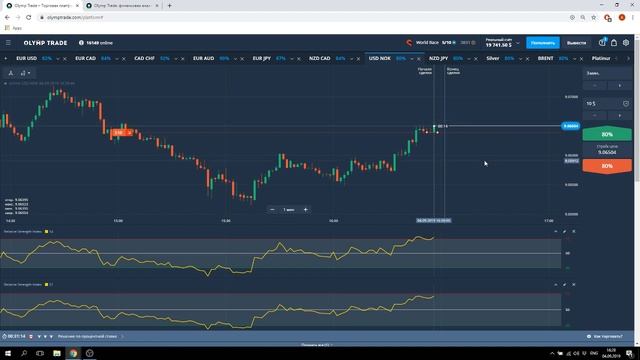
Task: Close the EUR JPY asset tab
Action: point(298,59)
